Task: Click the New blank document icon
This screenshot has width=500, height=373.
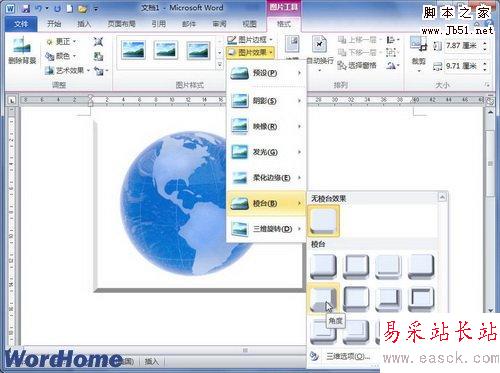Action: click(x=70, y=9)
